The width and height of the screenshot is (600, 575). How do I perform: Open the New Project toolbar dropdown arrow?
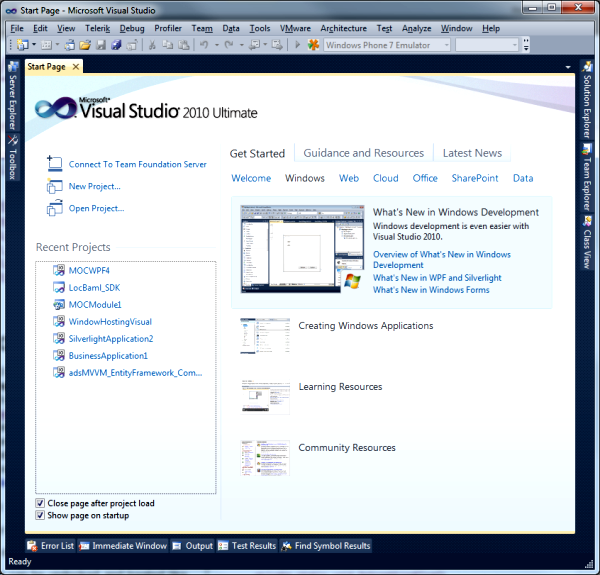point(34,45)
